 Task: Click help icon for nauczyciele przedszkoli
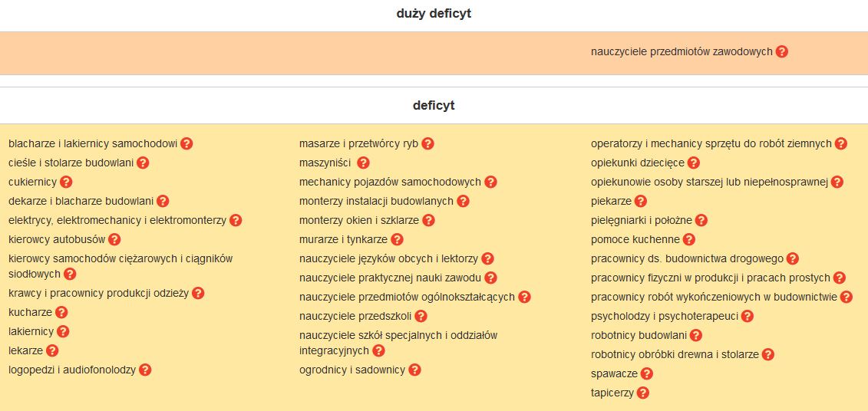(x=421, y=316)
